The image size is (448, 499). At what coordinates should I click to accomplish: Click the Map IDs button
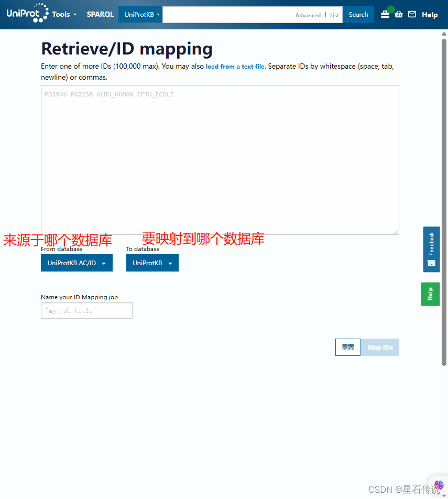380,347
